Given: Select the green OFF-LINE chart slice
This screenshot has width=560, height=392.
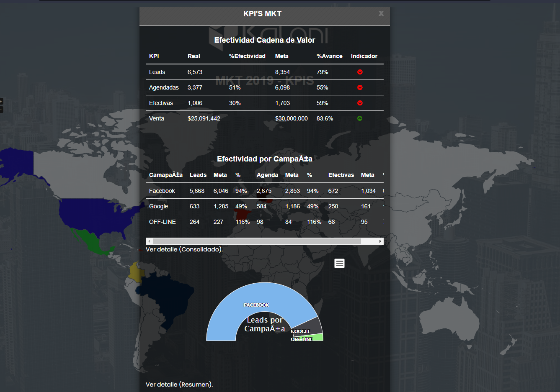Looking at the screenshot, I should click(318, 337).
